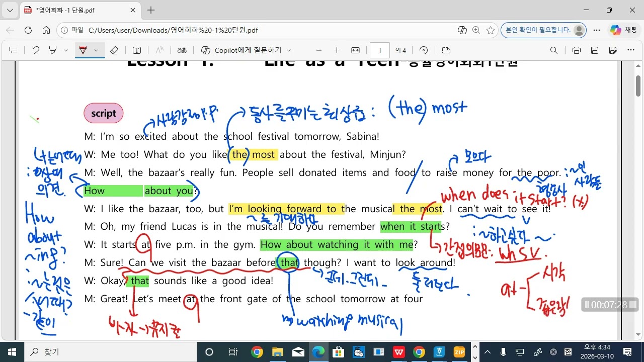Close the 영어회화 -1 단원.pdf tab
Viewport: 644px width, 362px height.
coord(133,10)
